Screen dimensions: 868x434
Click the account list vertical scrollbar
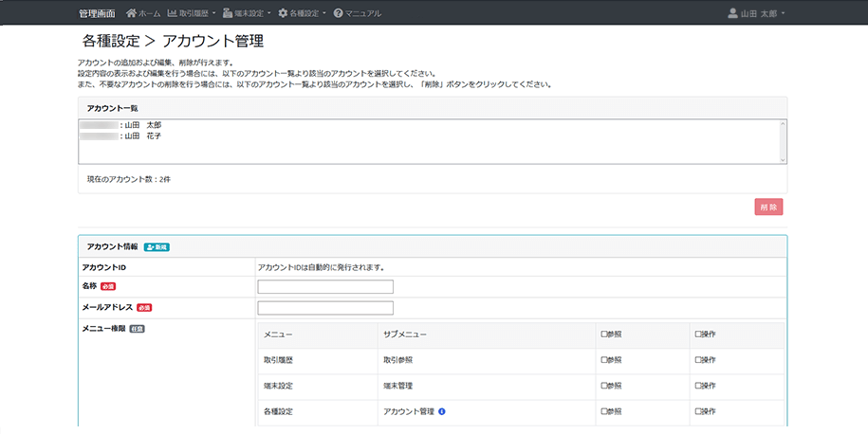click(x=783, y=141)
